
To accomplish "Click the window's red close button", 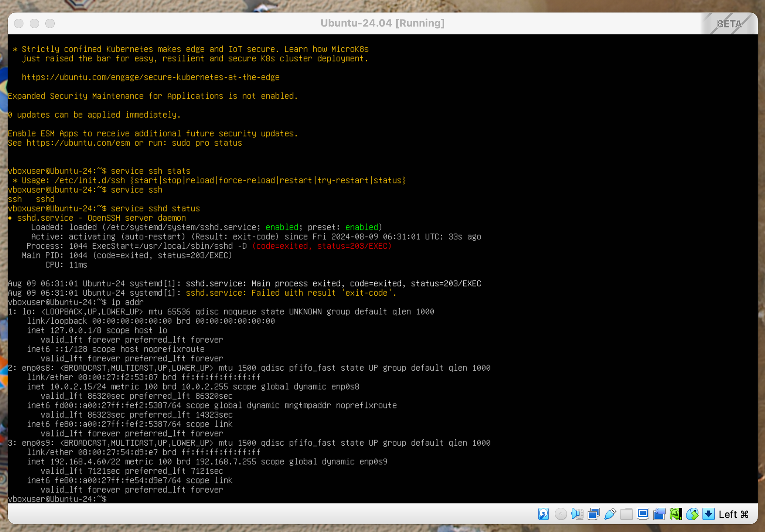I will click(x=19, y=23).
